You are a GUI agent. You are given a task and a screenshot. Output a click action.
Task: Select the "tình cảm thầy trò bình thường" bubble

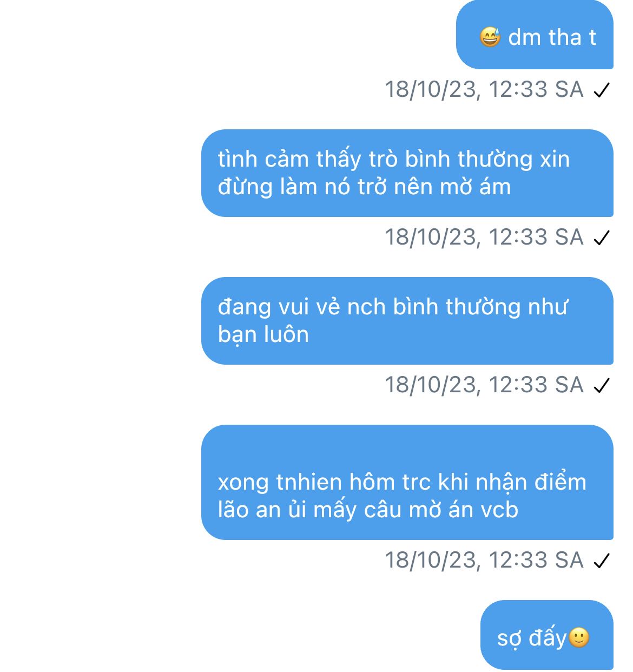click(407, 173)
